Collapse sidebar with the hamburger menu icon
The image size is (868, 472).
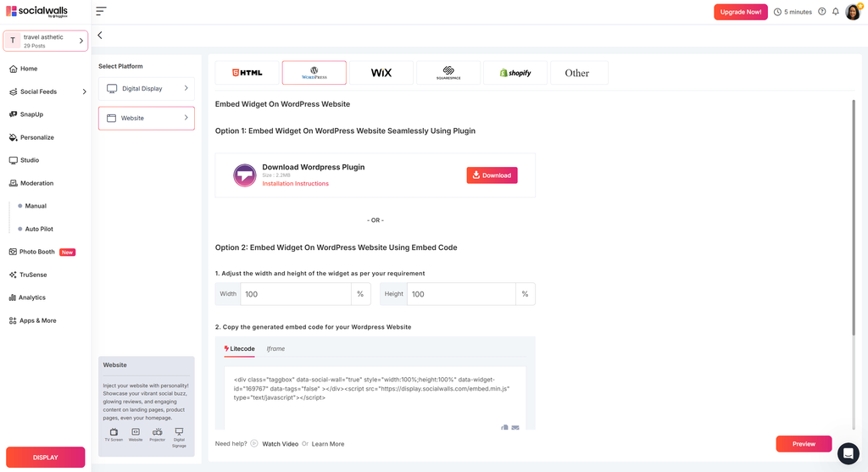tap(101, 11)
